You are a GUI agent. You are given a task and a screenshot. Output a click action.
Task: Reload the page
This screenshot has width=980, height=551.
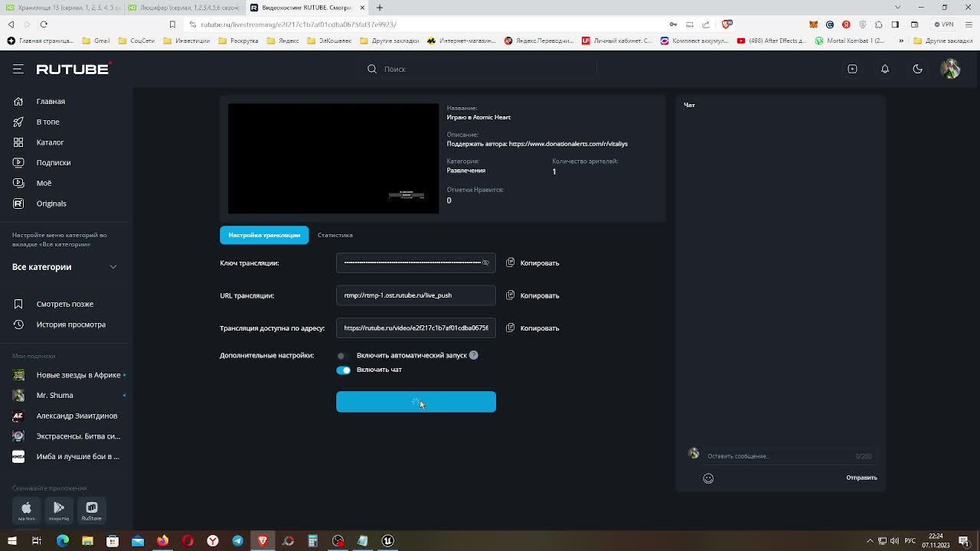coord(44,24)
